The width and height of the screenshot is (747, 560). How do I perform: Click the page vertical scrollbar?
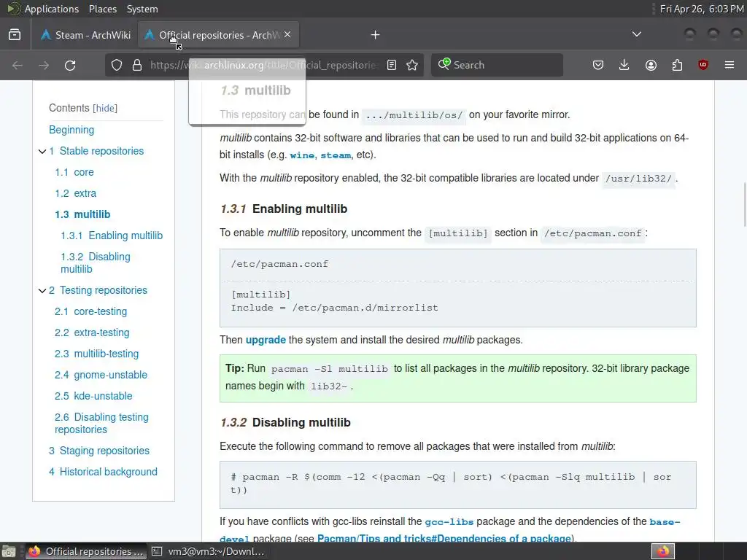tap(743, 205)
